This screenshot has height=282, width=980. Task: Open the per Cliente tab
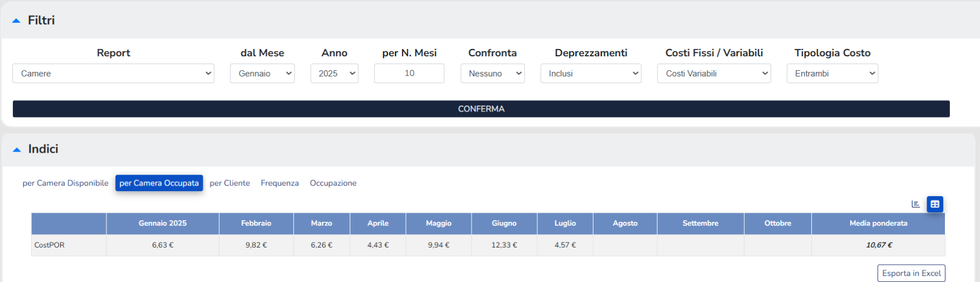229,183
